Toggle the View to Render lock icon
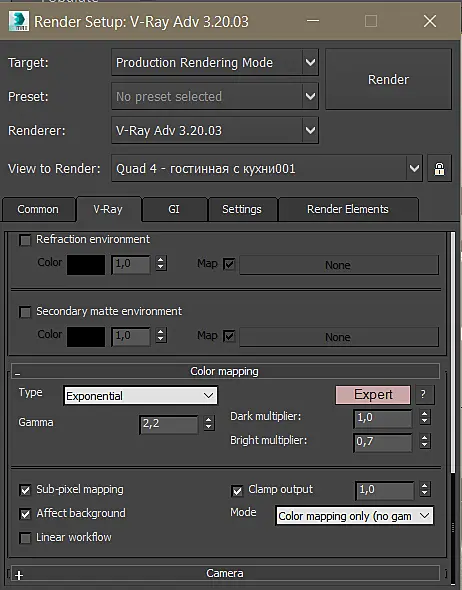Image resolution: width=462 pixels, height=590 pixels. click(439, 169)
